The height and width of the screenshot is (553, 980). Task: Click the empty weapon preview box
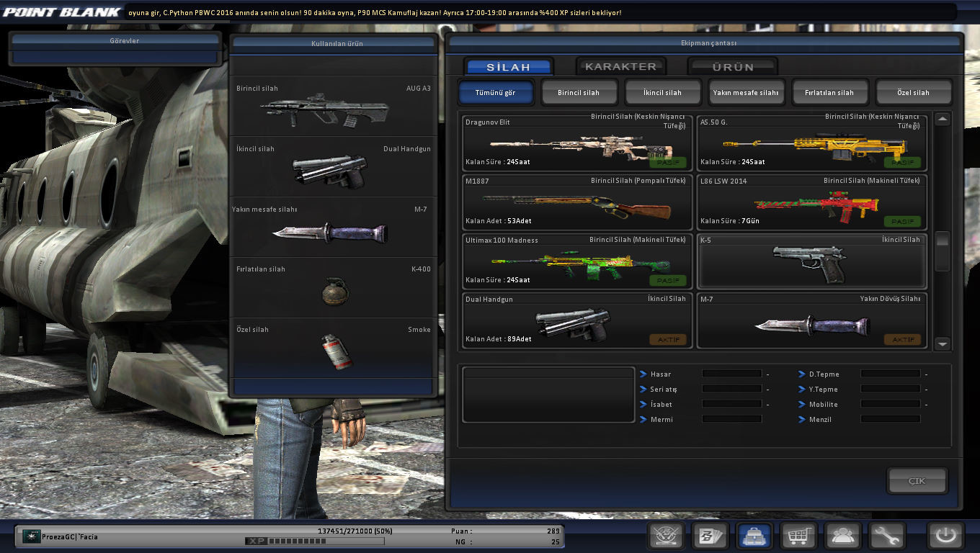548,395
